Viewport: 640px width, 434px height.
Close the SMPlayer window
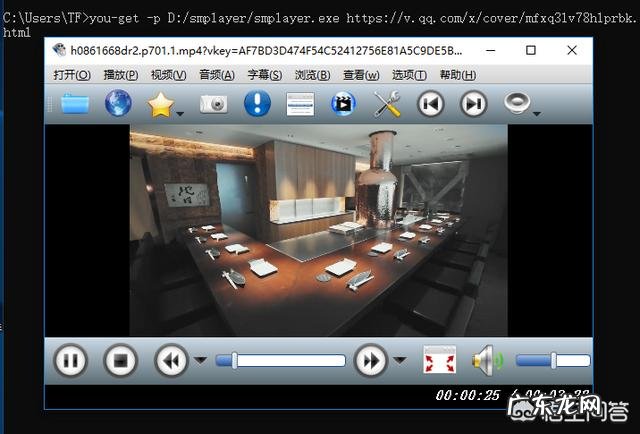pyautogui.click(x=572, y=51)
